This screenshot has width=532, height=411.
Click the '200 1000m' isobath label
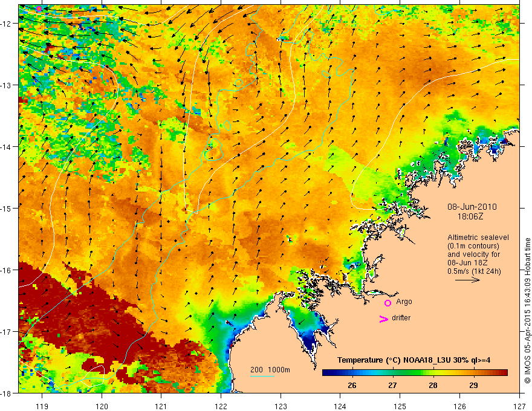(270, 370)
